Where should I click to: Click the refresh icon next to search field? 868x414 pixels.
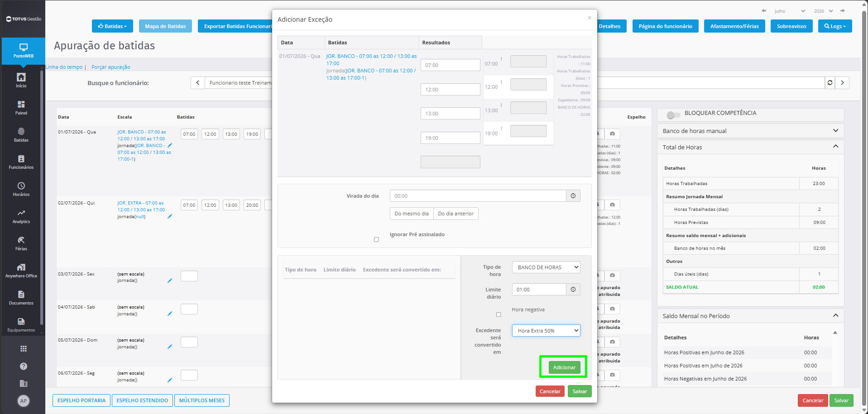coord(830,83)
